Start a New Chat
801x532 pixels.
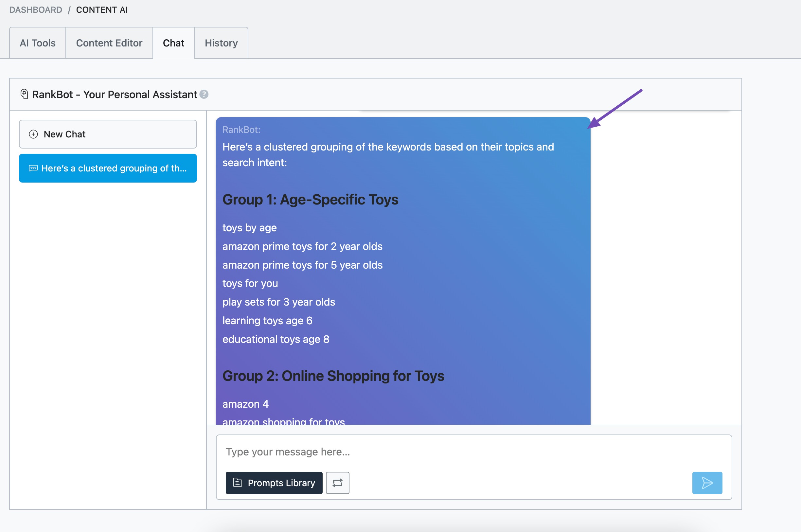pos(108,134)
